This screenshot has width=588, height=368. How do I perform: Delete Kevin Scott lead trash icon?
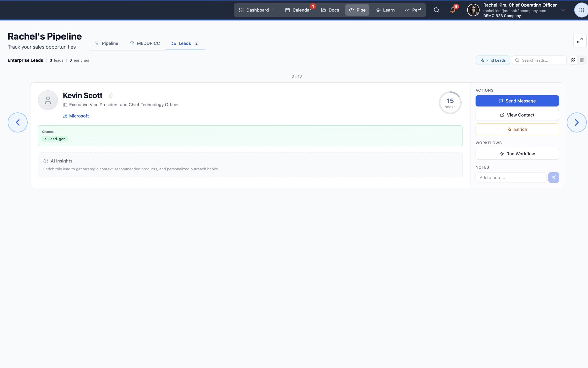point(111,95)
